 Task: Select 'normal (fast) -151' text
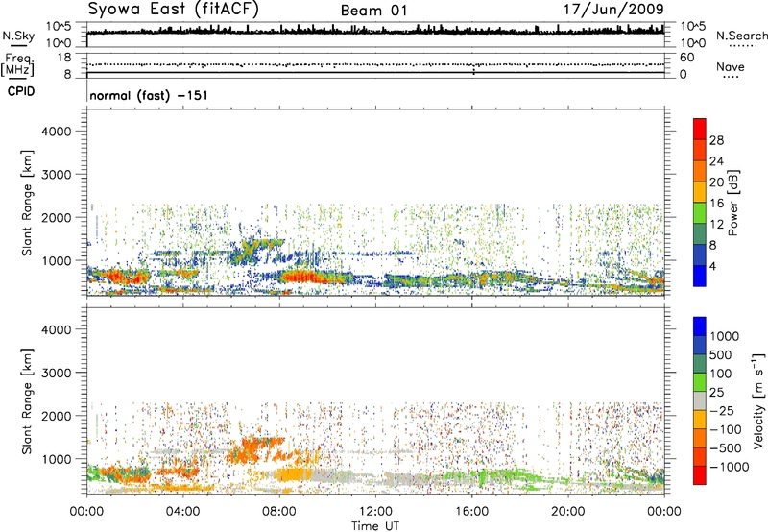click(x=149, y=95)
